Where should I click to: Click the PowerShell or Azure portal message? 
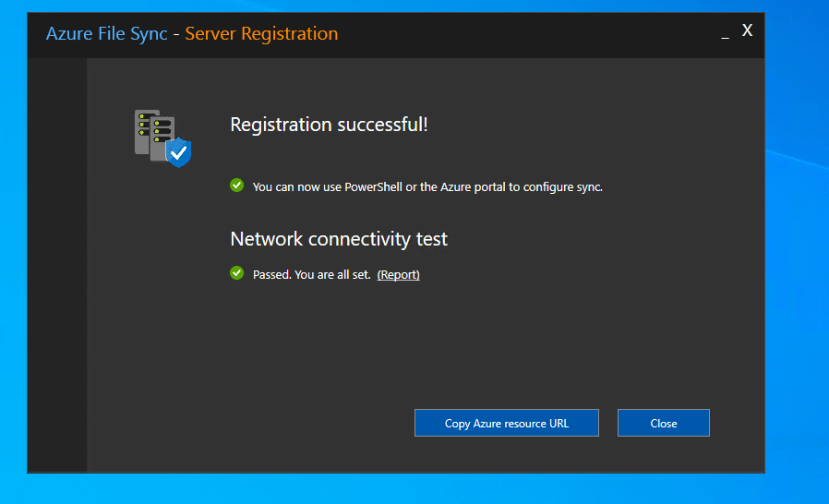click(x=427, y=186)
